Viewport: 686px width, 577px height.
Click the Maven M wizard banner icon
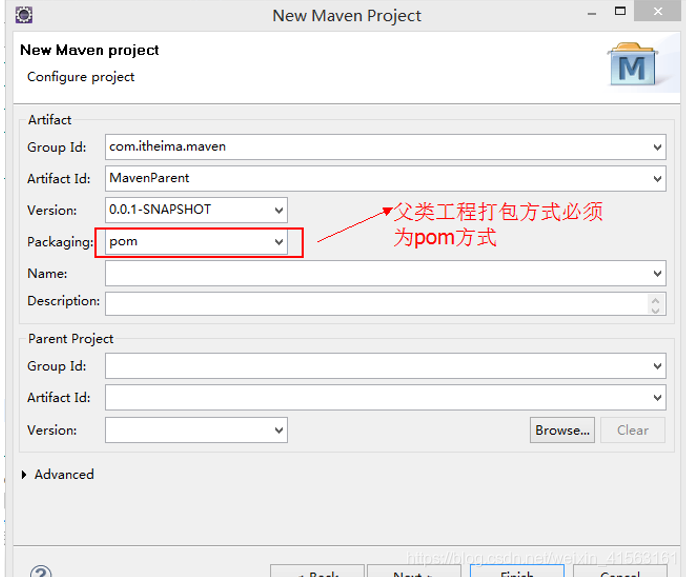tap(632, 64)
